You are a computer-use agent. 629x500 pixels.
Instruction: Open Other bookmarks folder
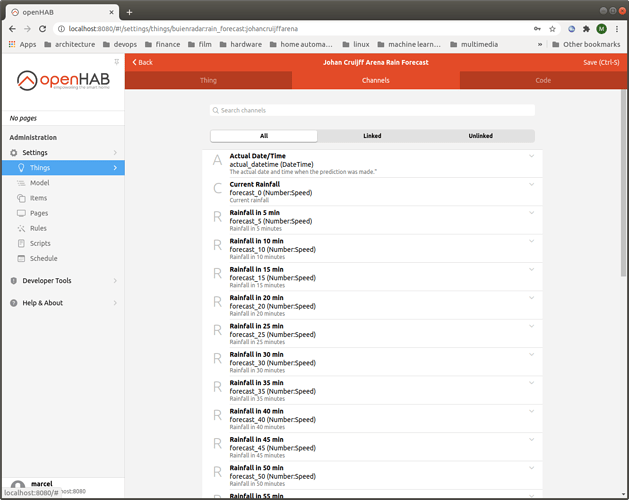pos(586,44)
